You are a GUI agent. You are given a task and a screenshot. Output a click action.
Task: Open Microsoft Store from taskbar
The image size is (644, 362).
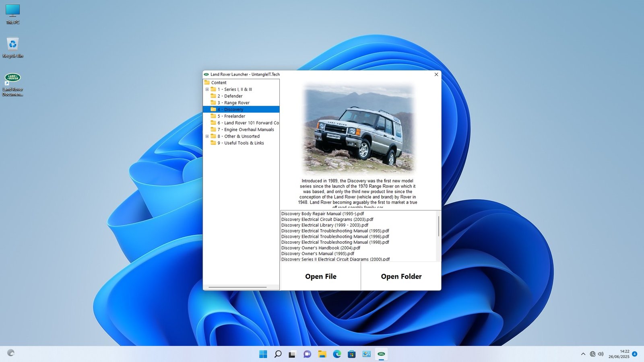point(352,354)
